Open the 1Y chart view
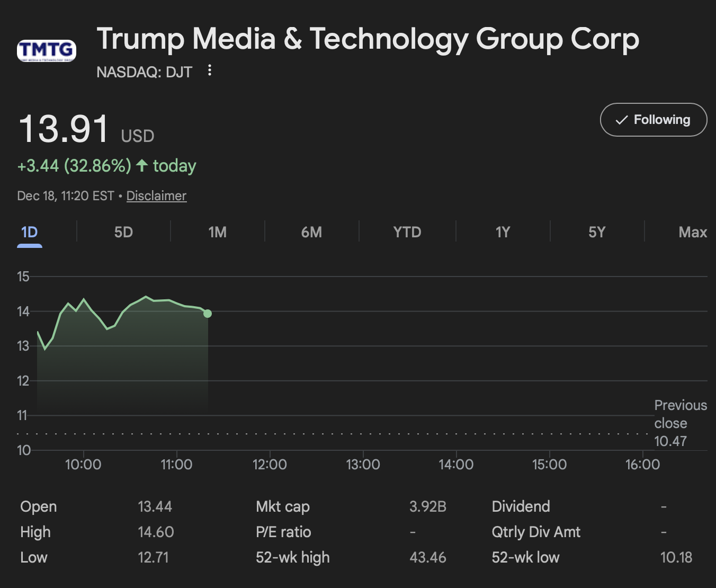This screenshot has height=588, width=716. click(x=503, y=232)
